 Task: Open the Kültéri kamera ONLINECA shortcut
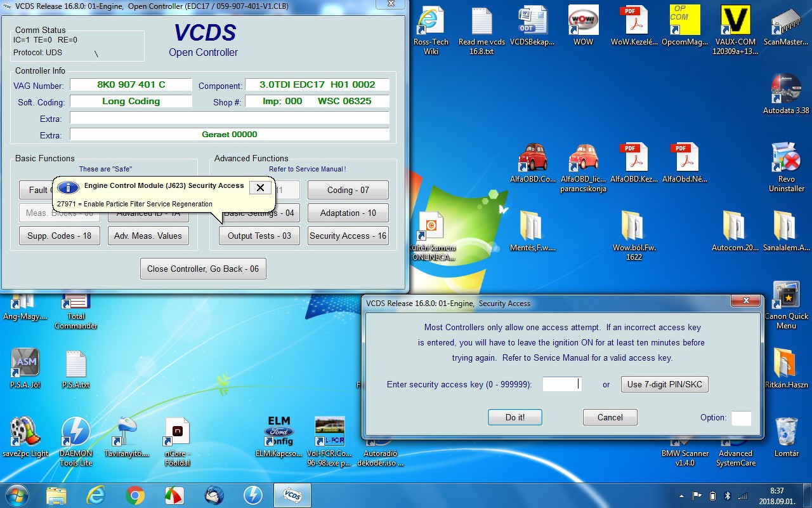pyautogui.click(x=434, y=236)
